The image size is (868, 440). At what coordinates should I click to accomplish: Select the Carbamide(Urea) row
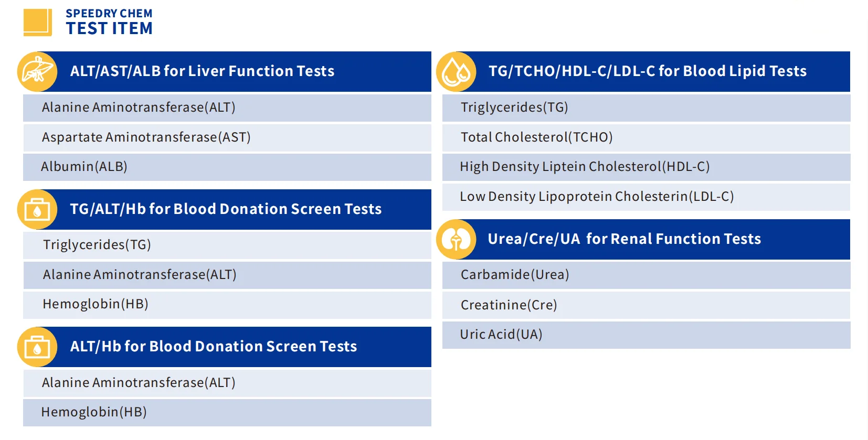click(x=646, y=275)
